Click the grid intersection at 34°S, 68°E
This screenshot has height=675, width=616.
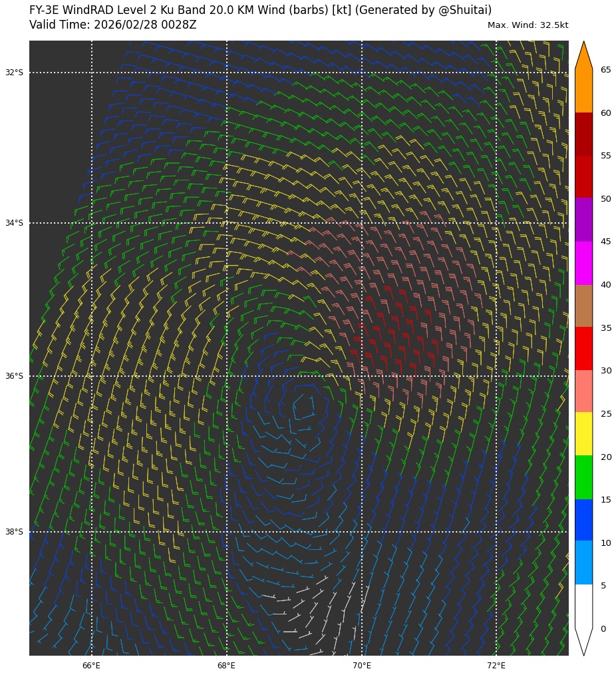click(x=227, y=223)
